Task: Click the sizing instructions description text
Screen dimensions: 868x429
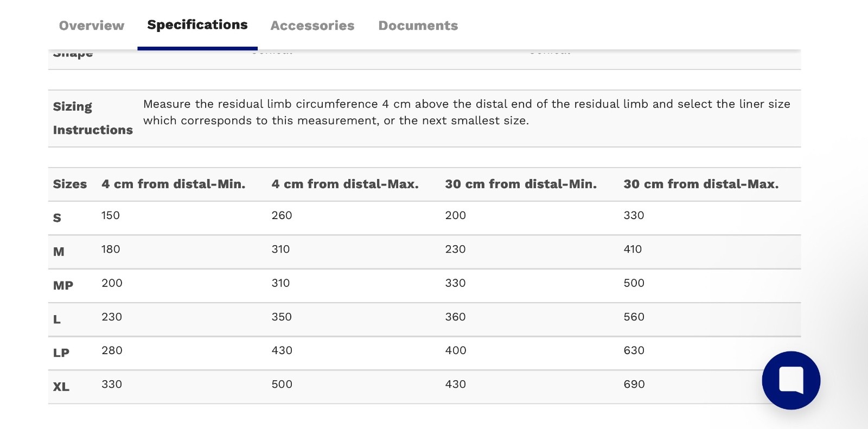Action: point(467,112)
